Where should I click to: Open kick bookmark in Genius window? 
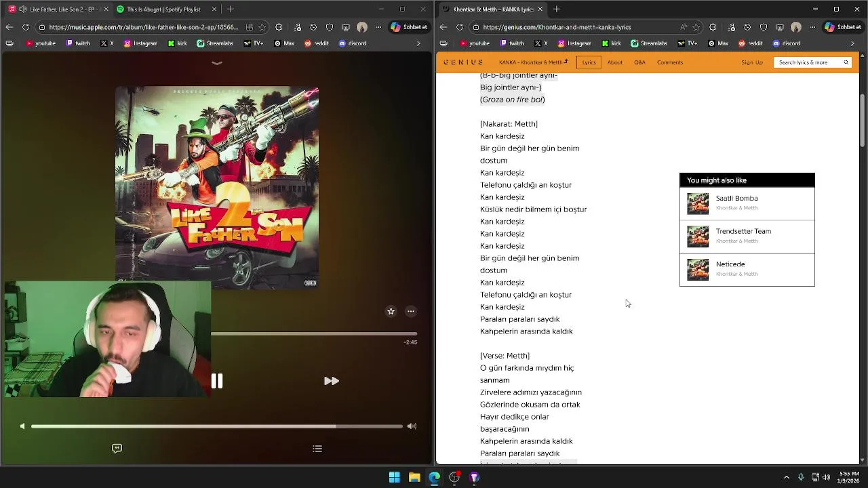coord(611,43)
